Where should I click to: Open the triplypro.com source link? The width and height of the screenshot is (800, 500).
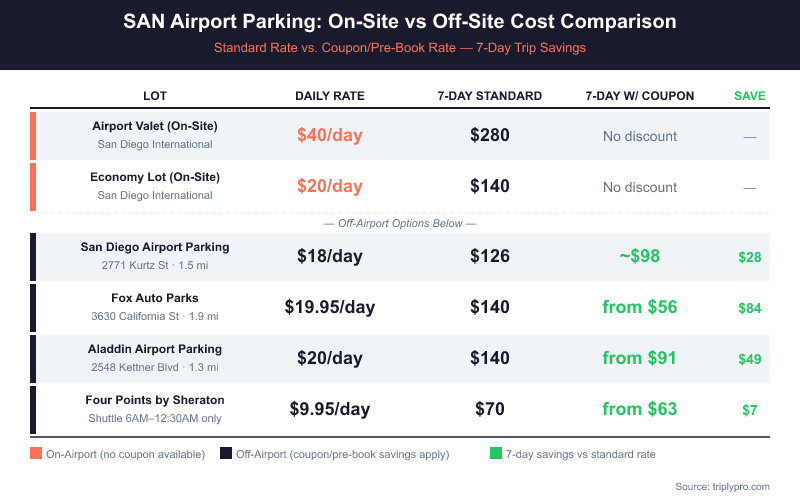click(x=737, y=486)
